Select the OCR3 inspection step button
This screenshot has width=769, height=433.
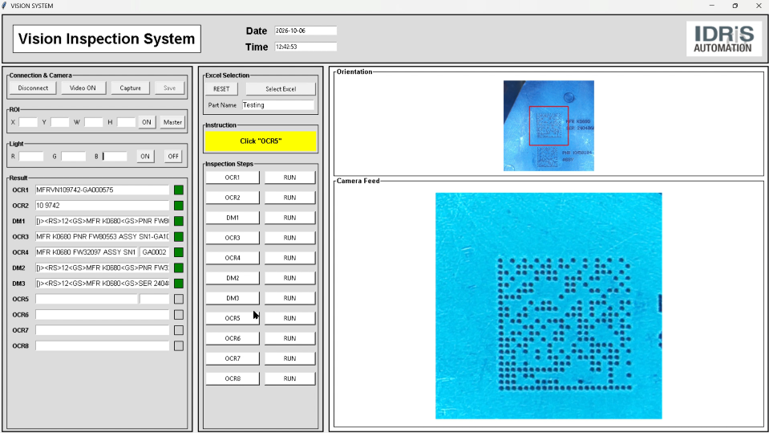click(232, 238)
